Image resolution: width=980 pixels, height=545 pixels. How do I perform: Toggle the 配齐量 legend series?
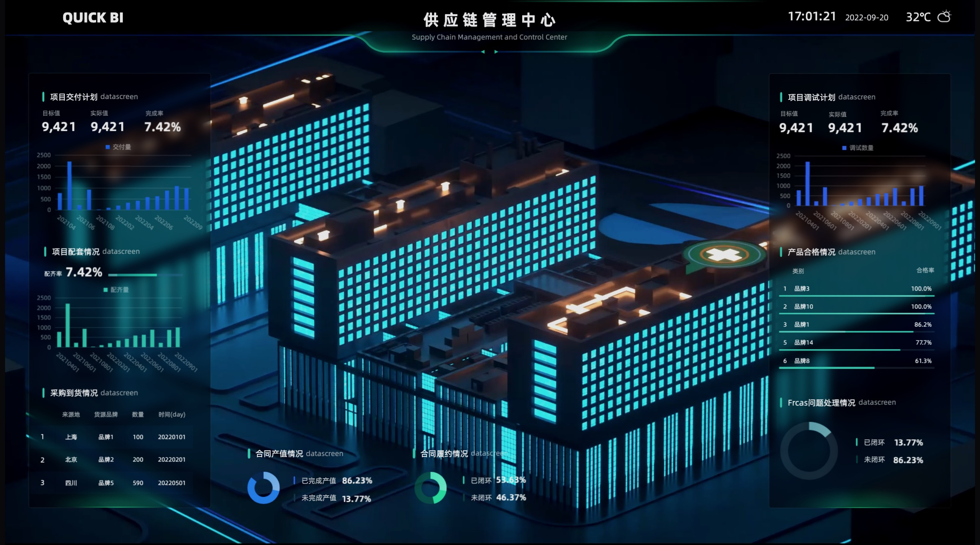pyautogui.click(x=116, y=290)
